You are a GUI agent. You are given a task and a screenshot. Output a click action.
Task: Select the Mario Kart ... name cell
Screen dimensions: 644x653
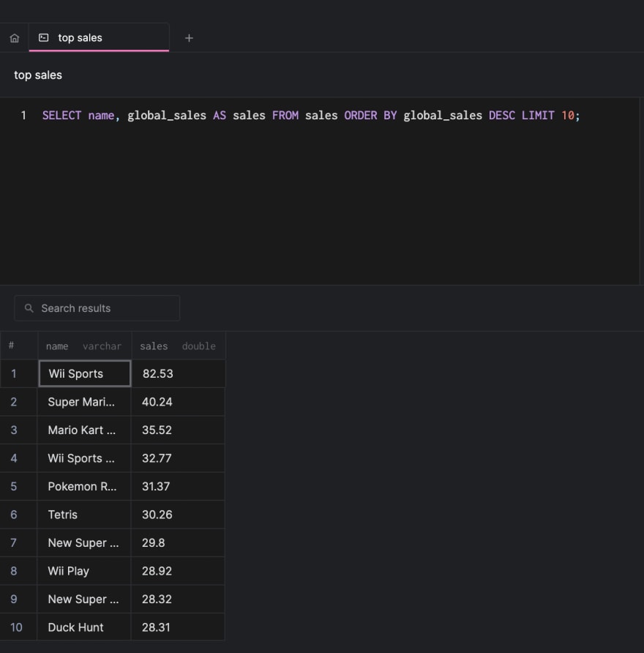click(84, 430)
